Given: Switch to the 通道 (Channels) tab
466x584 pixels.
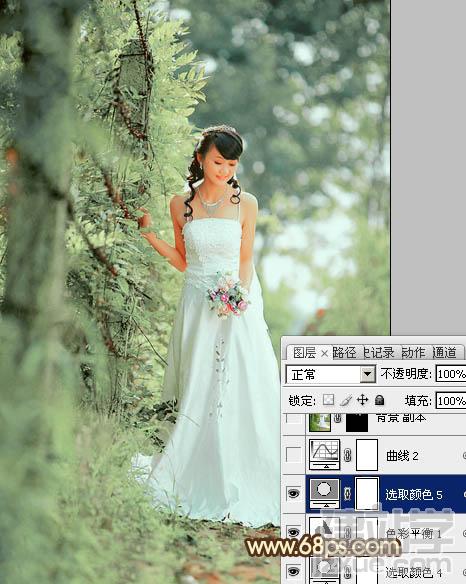Looking at the screenshot, I should tap(444, 352).
